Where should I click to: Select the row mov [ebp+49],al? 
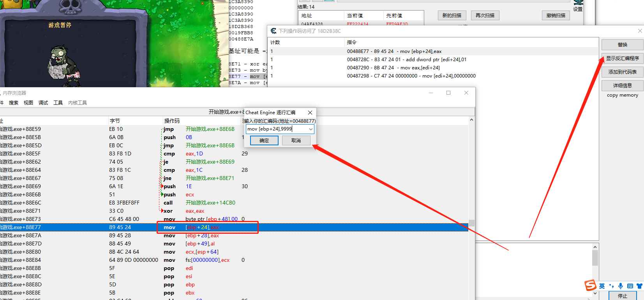pos(234,244)
